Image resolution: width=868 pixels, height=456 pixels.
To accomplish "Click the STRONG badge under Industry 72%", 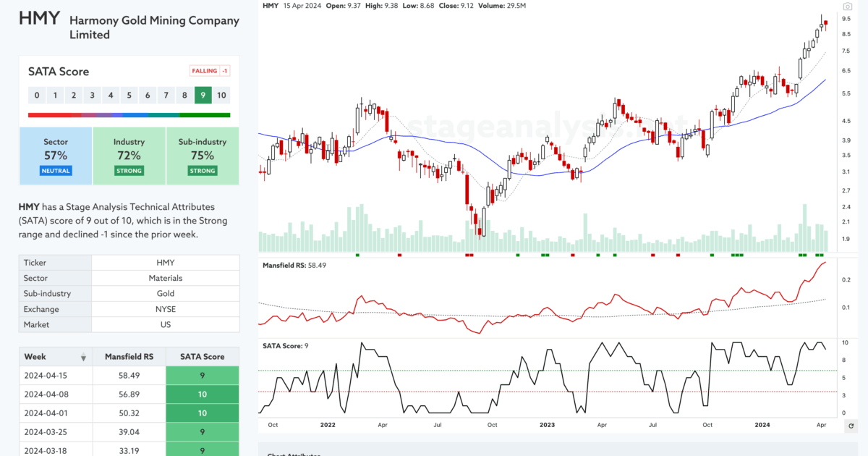I will (x=129, y=170).
